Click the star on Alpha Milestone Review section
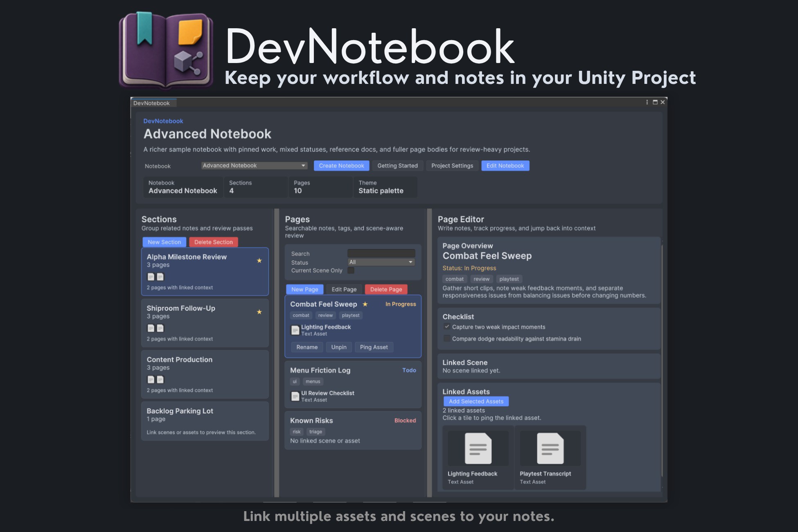 tap(259, 261)
